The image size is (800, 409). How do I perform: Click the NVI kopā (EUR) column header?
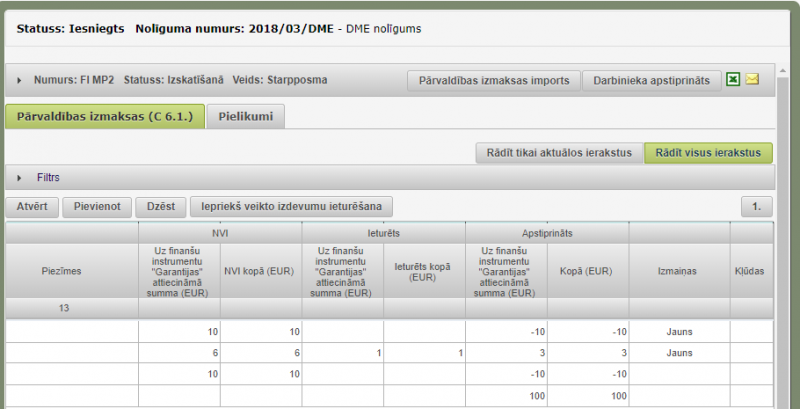[261, 271]
